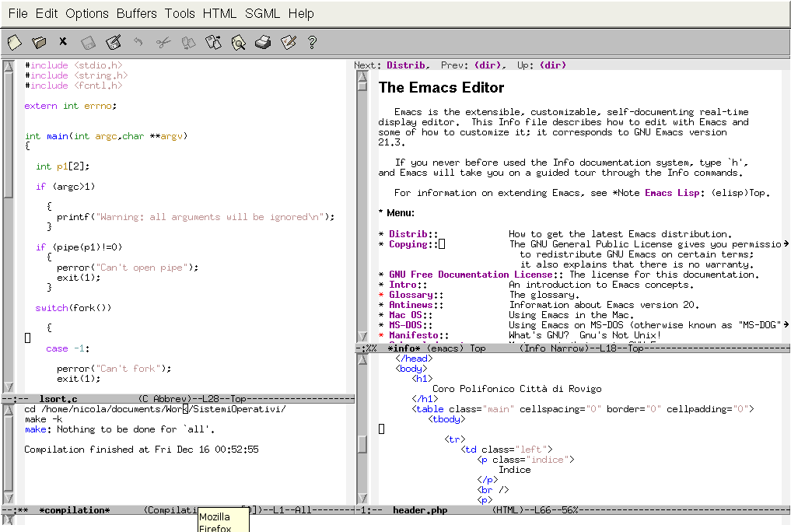Open the GNU Free Documentation License link
The height and width of the screenshot is (532, 791).
[x=449, y=275]
